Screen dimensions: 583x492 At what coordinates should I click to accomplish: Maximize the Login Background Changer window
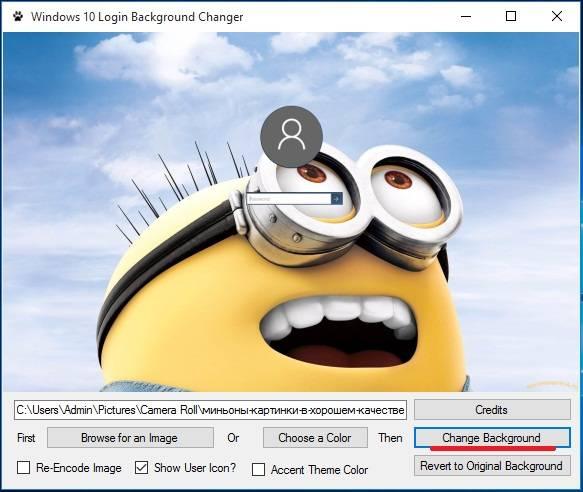pyautogui.click(x=511, y=16)
